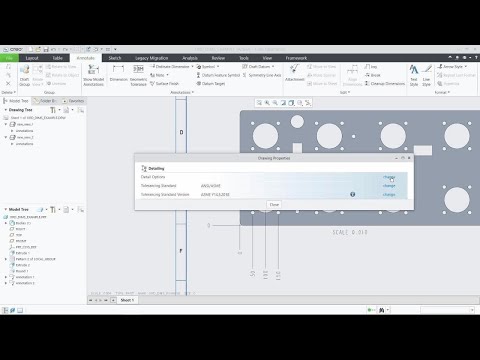The width and height of the screenshot is (480, 360).
Task: Click the Drawing Tree settings icon
Action: pos(53,110)
